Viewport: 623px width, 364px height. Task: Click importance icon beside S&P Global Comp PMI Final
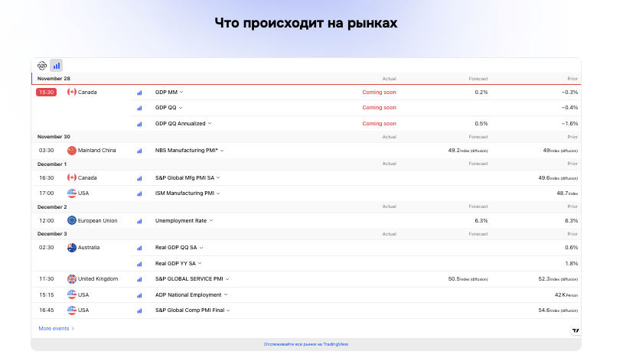(x=139, y=310)
